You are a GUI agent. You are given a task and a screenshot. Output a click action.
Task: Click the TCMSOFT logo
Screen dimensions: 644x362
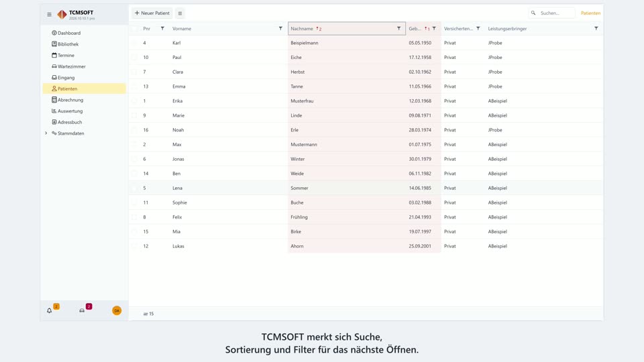[62, 15]
